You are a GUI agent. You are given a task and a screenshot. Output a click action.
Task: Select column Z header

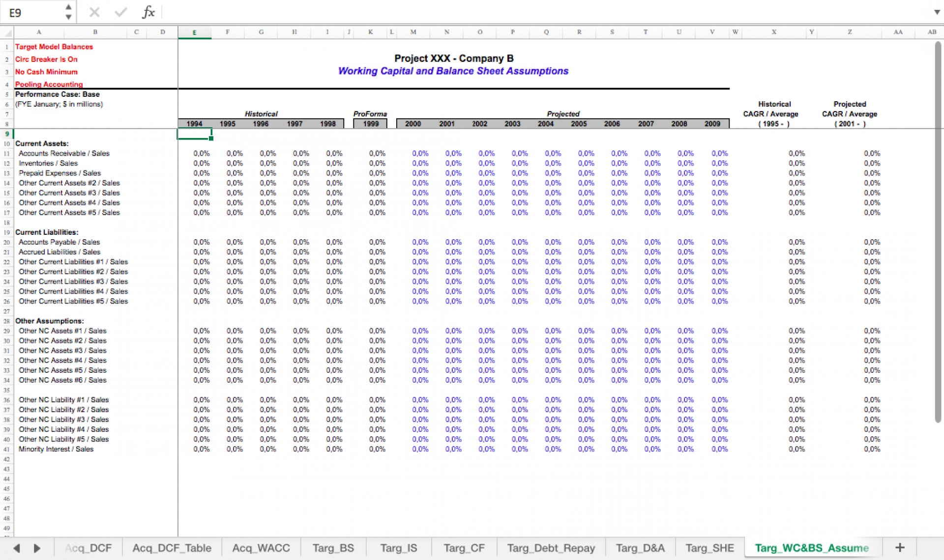pos(850,32)
